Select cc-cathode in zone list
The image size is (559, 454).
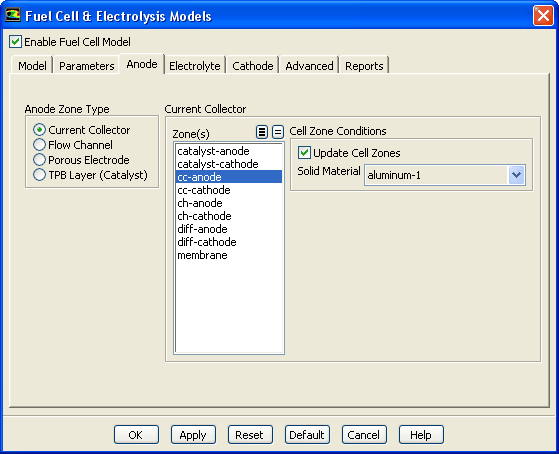(229, 190)
